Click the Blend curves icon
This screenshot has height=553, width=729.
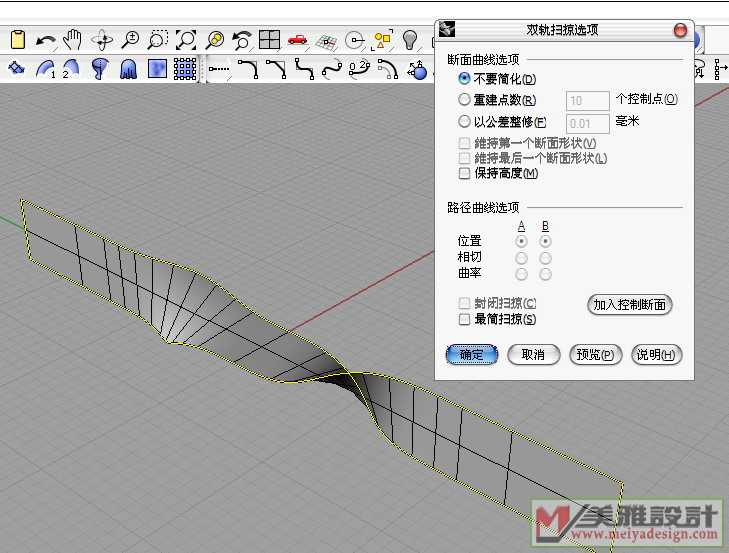pos(305,69)
